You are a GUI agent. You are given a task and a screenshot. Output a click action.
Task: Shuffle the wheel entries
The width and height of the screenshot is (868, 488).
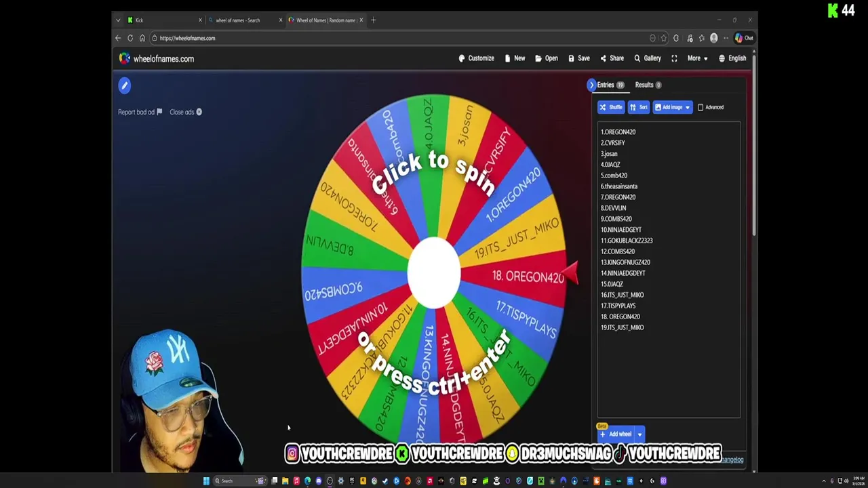pyautogui.click(x=611, y=107)
